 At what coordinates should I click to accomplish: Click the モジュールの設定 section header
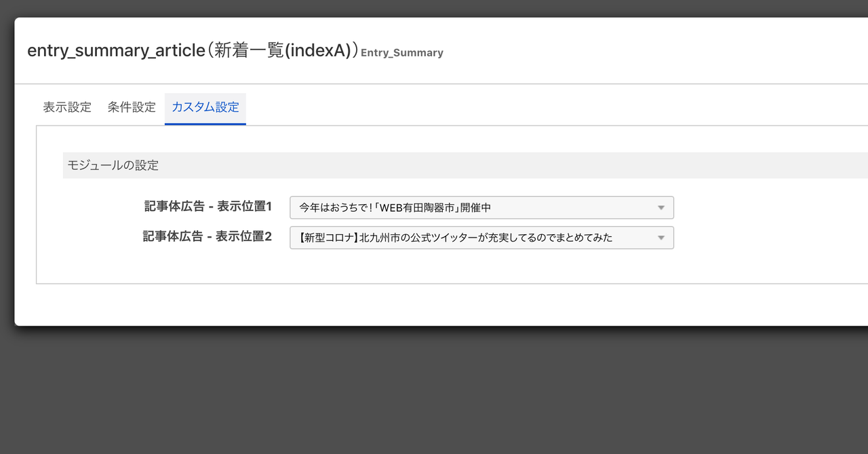pos(113,166)
